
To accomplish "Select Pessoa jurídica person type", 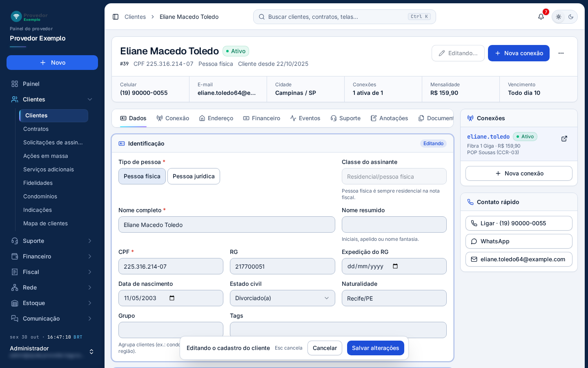I will coord(194,176).
